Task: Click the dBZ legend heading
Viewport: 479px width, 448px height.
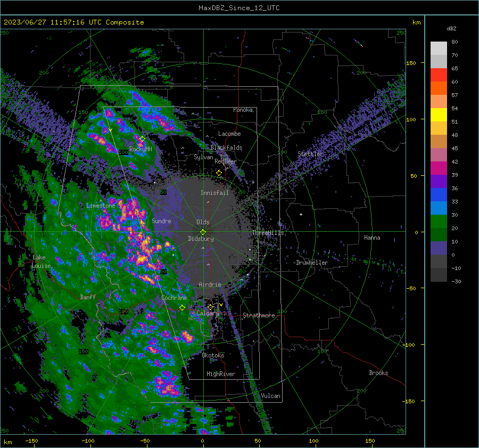Action: (451, 29)
